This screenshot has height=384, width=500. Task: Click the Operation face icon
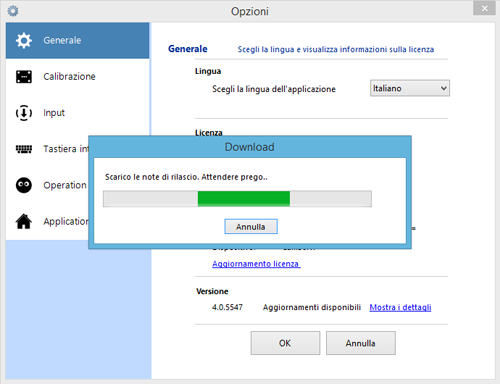tap(24, 185)
